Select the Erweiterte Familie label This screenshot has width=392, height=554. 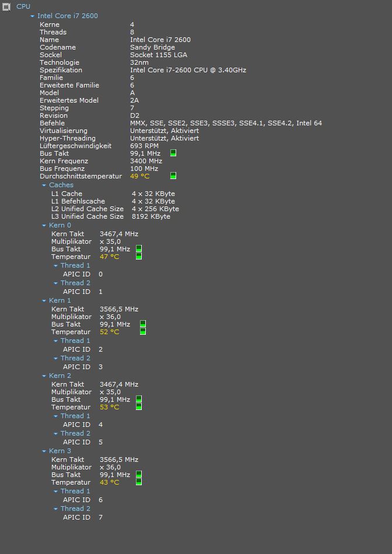[69, 85]
